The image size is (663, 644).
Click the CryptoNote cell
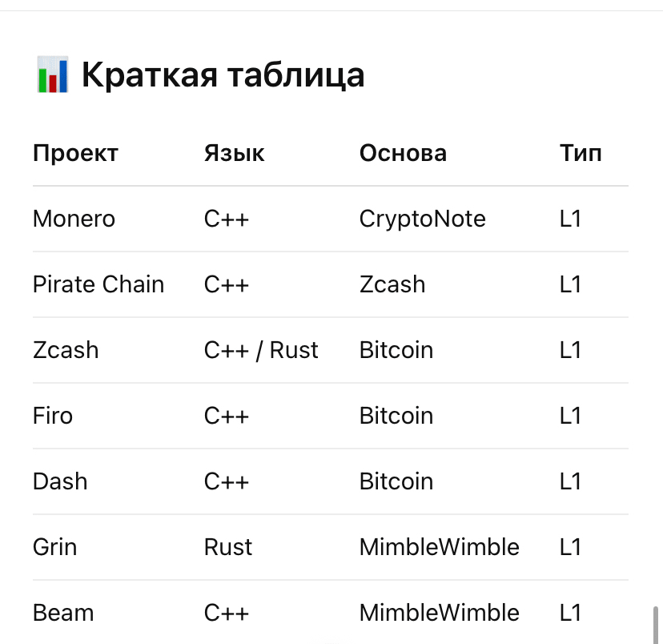click(422, 219)
